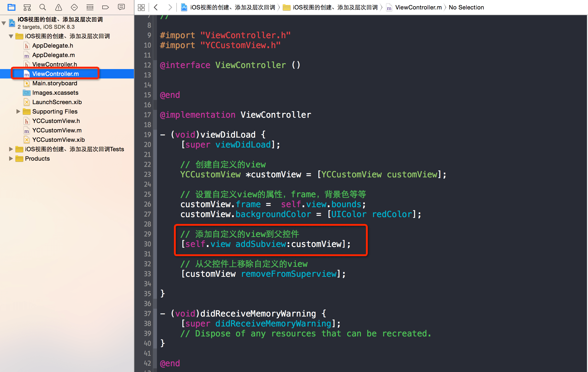Screen dimensions: 588x372
Task: Collapse the root project disclosure triangle
Action: coord(4,23)
